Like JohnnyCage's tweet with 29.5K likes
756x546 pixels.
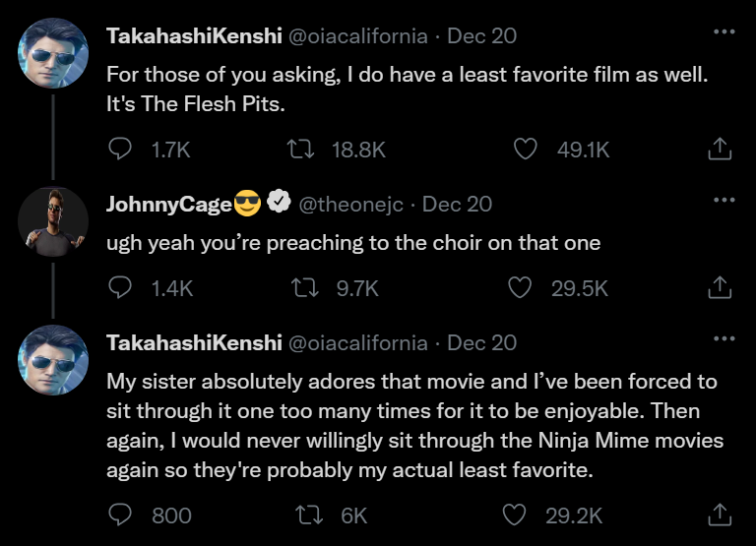[x=520, y=288]
